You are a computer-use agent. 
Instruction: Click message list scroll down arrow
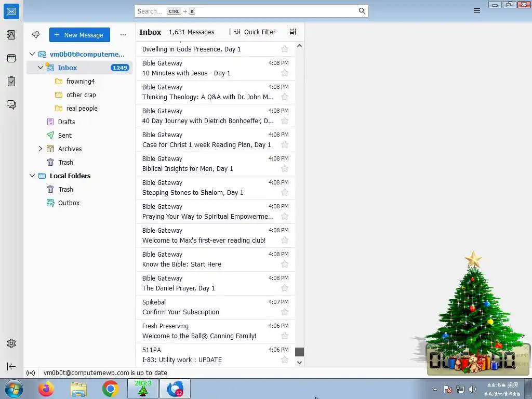pyautogui.click(x=299, y=362)
